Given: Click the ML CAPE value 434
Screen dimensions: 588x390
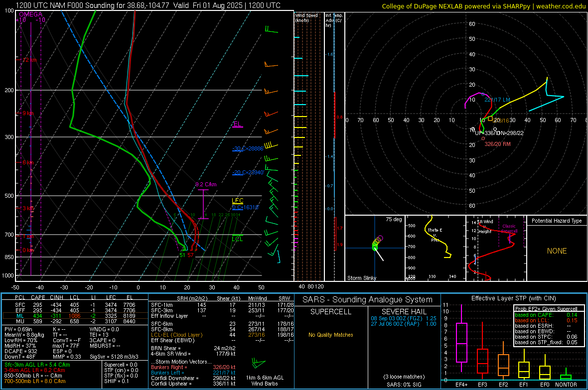Looking at the screenshot, I should pyautogui.click(x=37, y=316).
